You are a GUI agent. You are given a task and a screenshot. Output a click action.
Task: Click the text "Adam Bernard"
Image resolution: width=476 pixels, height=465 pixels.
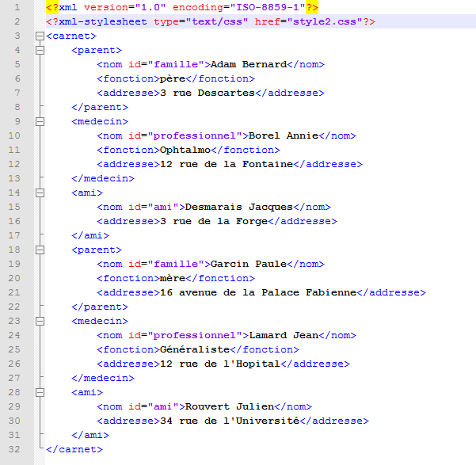pos(249,64)
